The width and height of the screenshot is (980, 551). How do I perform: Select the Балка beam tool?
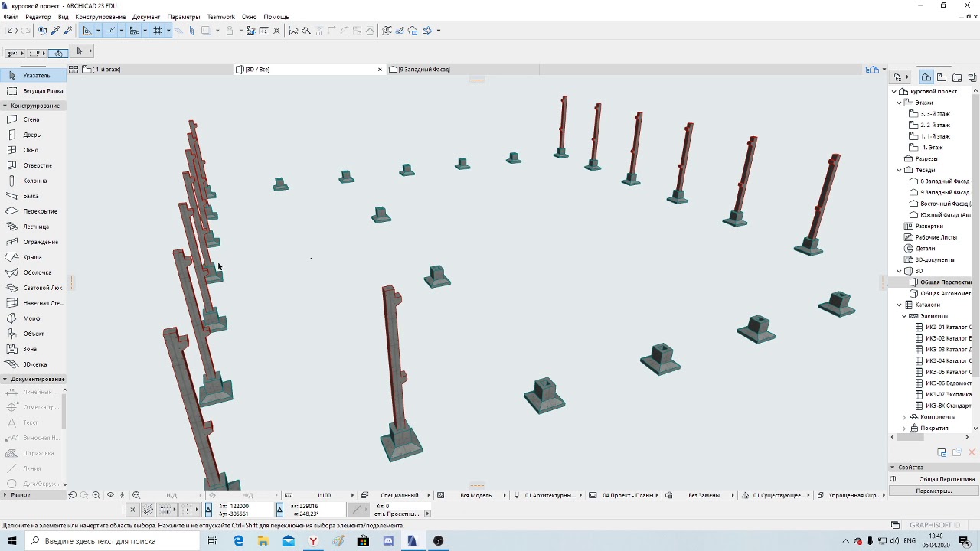(x=32, y=196)
